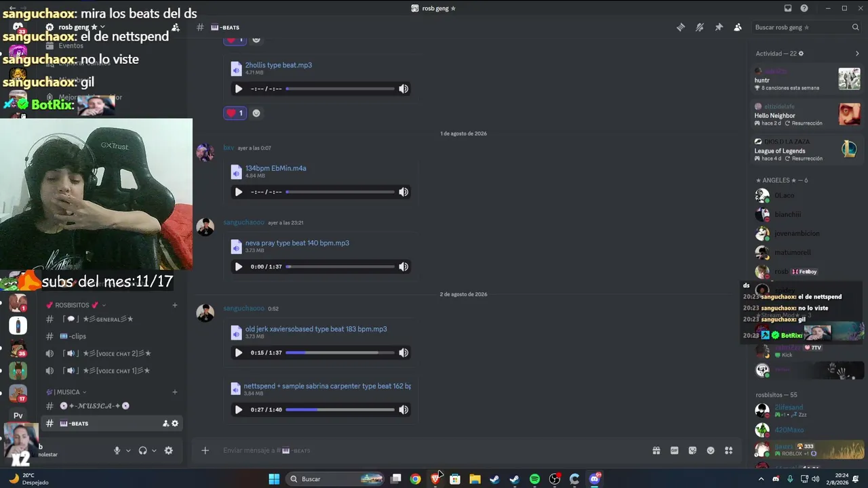
Task: Toggle the member list icon
Action: pyautogui.click(x=738, y=27)
